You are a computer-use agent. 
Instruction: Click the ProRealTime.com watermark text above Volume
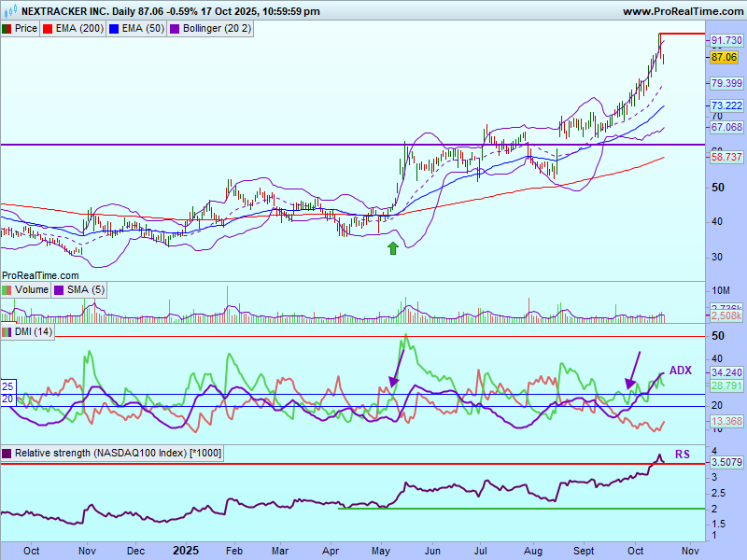[x=40, y=275]
